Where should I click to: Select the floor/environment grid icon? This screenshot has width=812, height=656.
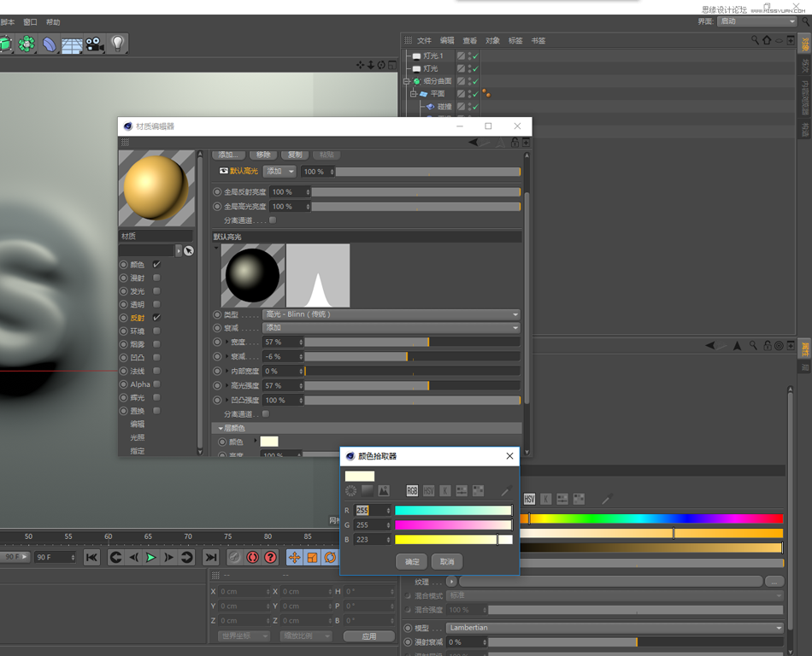(72, 45)
